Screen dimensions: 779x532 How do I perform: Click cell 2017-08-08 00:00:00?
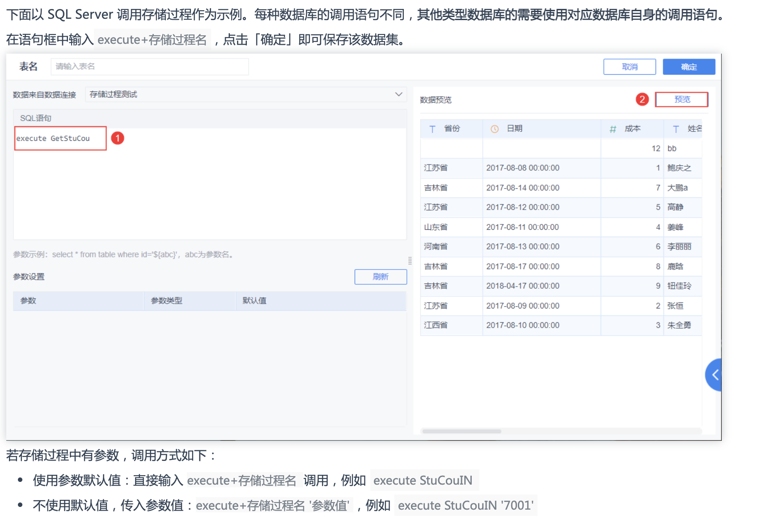542,168
